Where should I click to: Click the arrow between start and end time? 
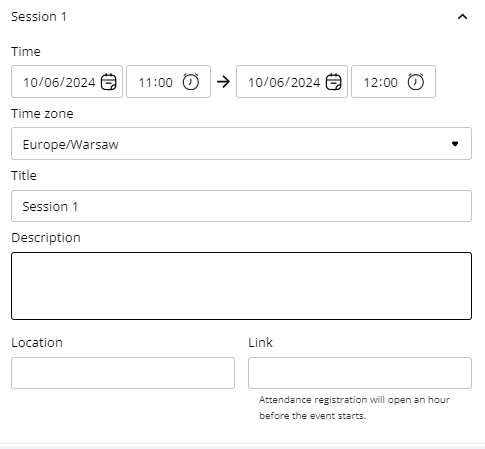click(223, 82)
